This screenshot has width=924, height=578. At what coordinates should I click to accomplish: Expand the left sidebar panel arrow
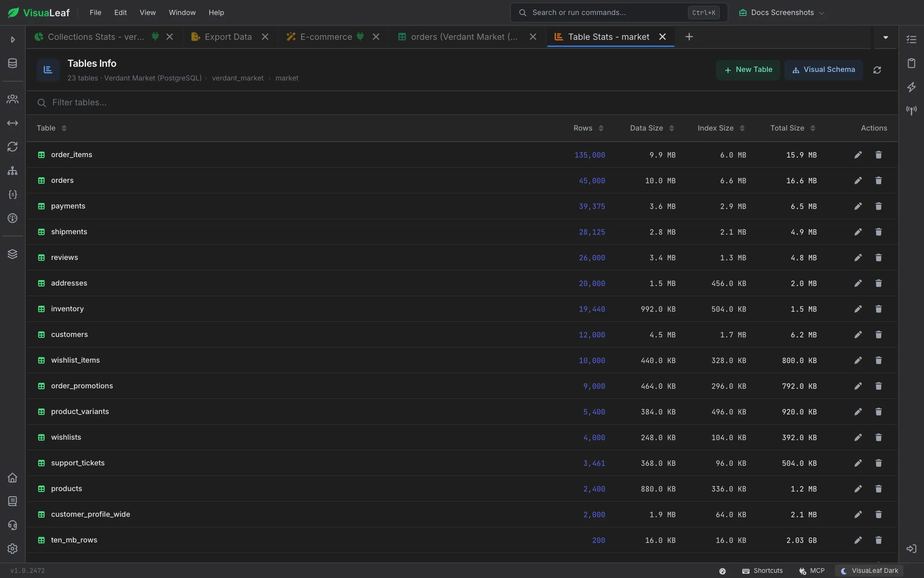(x=12, y=39)
